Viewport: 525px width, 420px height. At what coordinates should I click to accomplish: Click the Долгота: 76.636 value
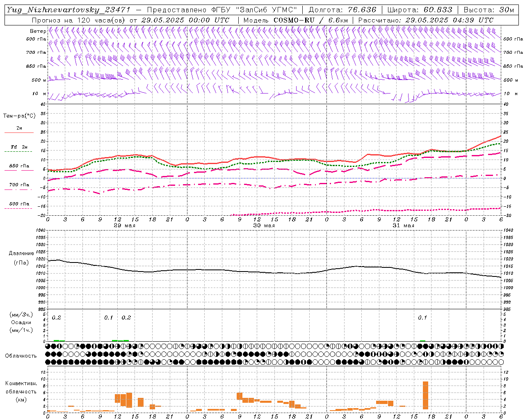point(342,10)
